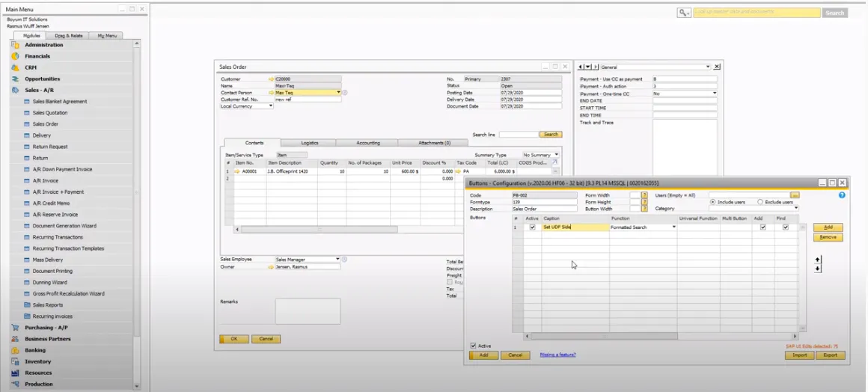Open the Financials module icon
Screen dimensions: 868x392
coord(15,56)
